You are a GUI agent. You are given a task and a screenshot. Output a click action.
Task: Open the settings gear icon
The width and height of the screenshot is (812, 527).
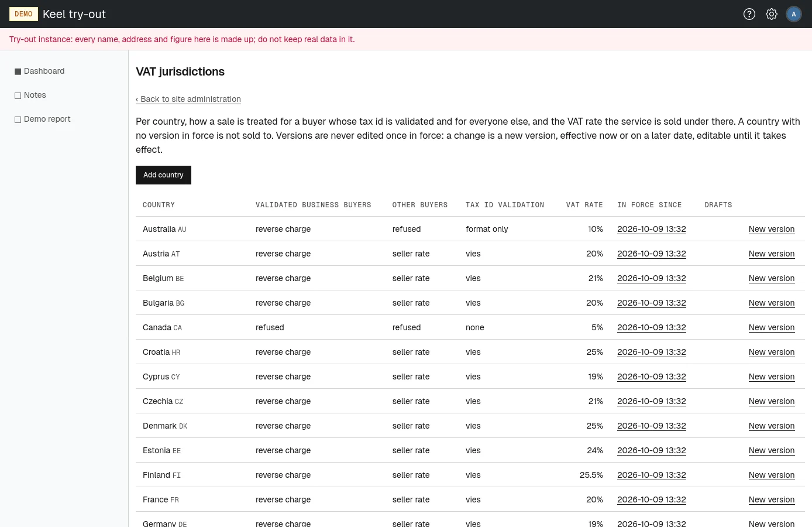[772, 14]
